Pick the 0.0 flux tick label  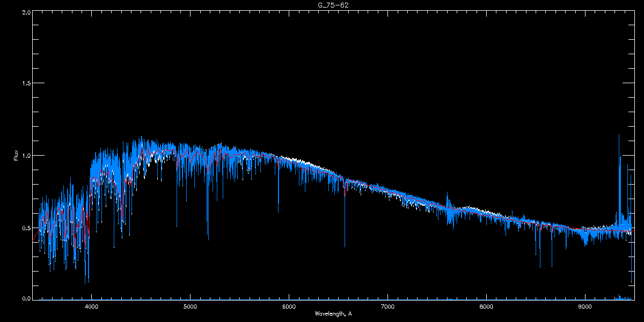pyautogui.click(x=26, y=298)
